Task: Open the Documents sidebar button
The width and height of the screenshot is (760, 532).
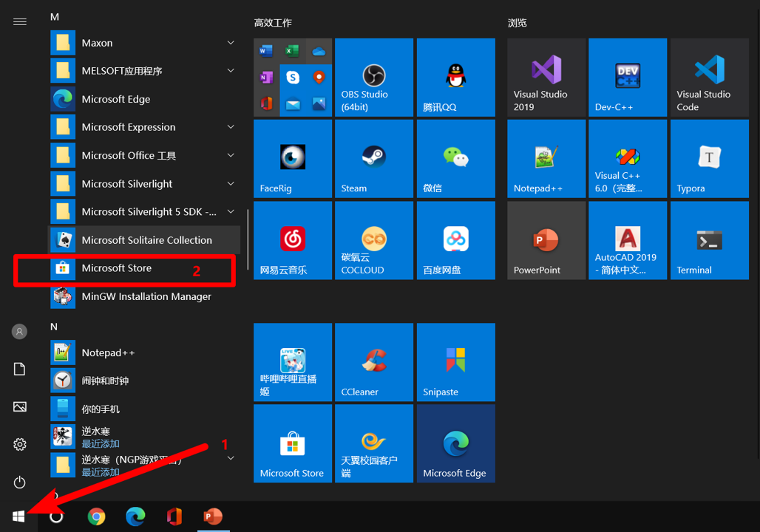Action: coord(19,369)
